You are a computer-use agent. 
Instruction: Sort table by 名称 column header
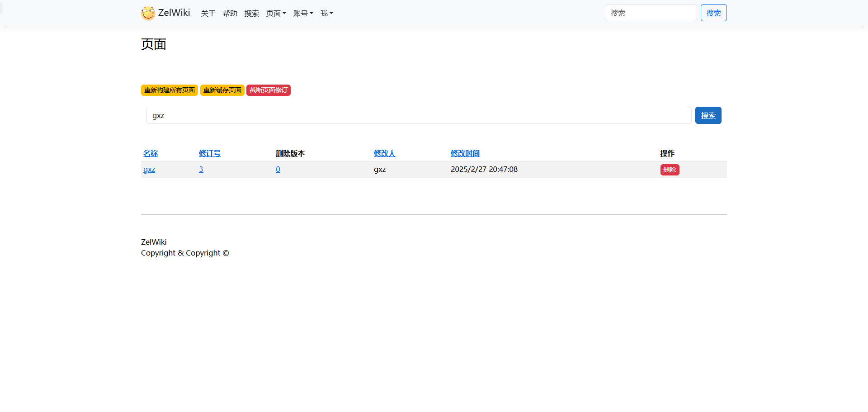[x=151, y=154]
